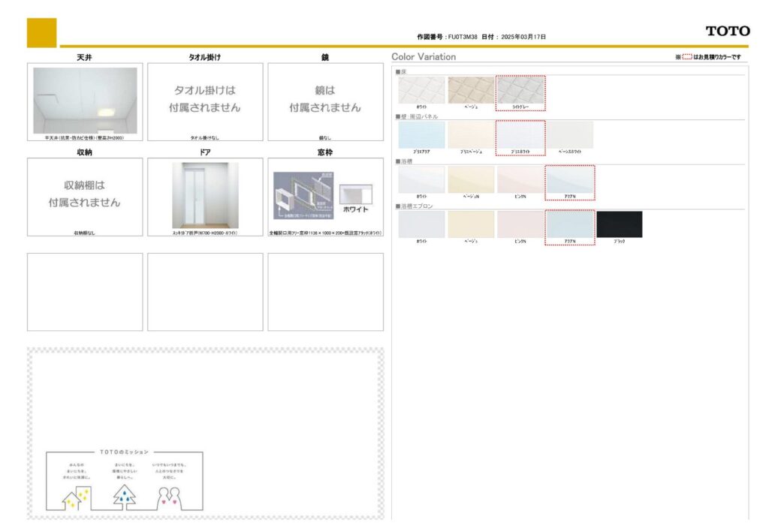Click the towel bar not included box
The image size is (769, 532).
205,101
